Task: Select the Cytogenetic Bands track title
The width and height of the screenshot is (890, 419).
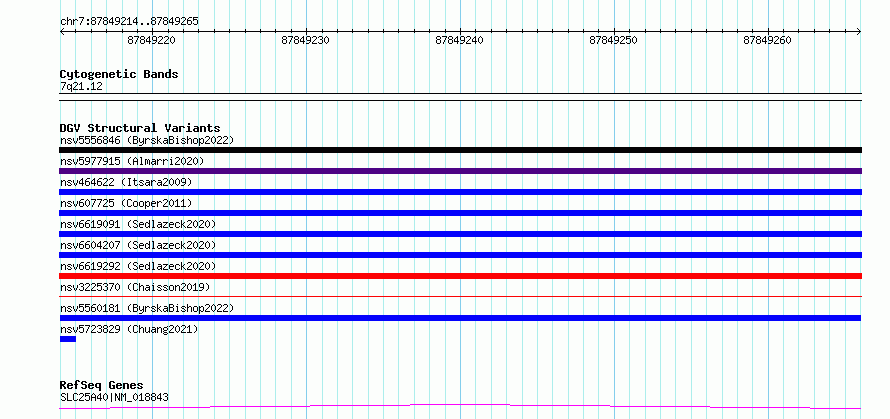Action: pos(119,74)
